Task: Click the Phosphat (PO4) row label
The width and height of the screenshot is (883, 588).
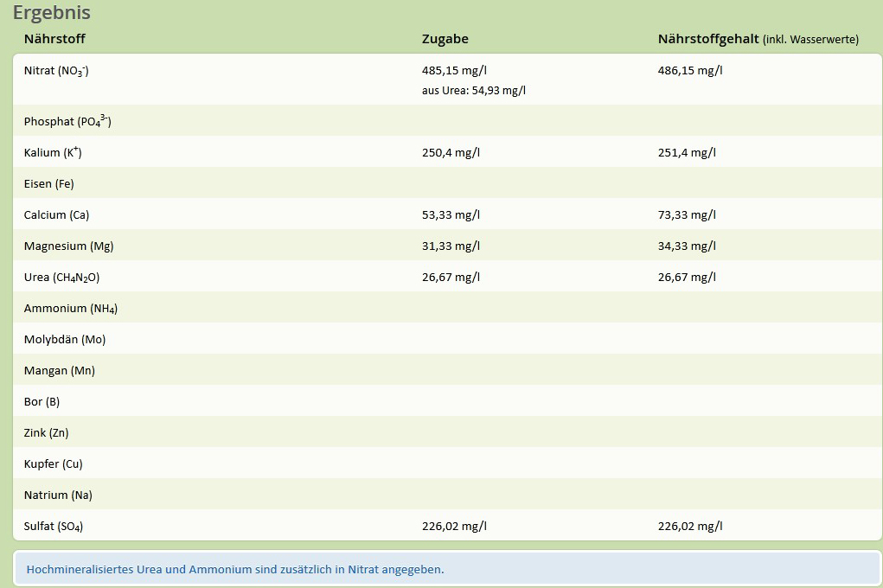Action: (x=67, y=121)
